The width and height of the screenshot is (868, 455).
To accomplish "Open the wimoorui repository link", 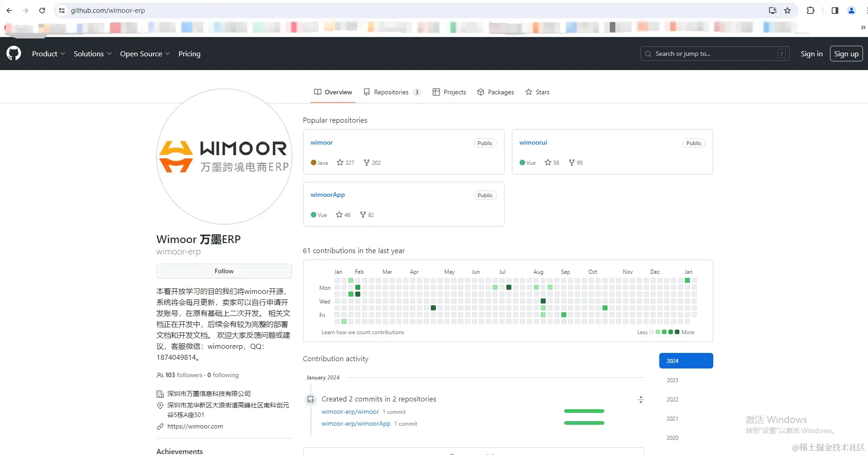I will [x=533, y=143].
